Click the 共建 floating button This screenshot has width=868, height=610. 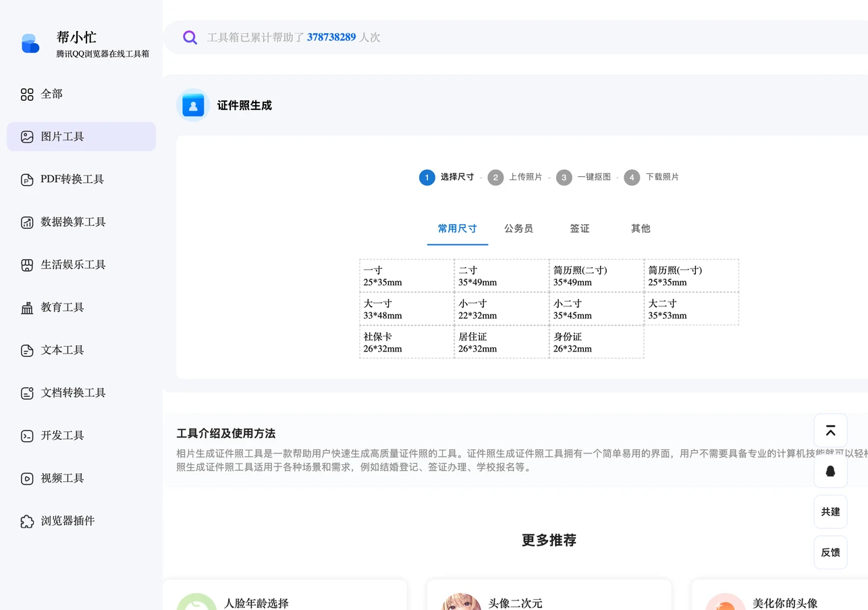831,511
